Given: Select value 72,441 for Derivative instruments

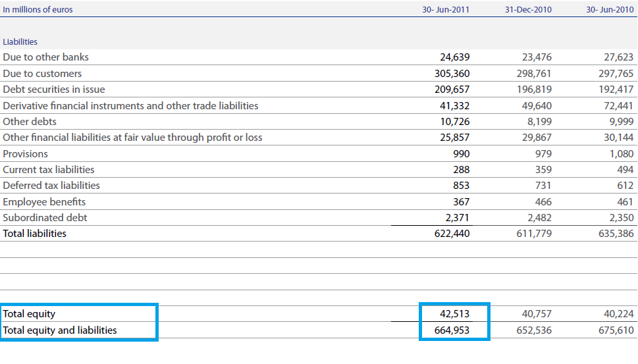Looking at the screenshot, I should 618,106.
